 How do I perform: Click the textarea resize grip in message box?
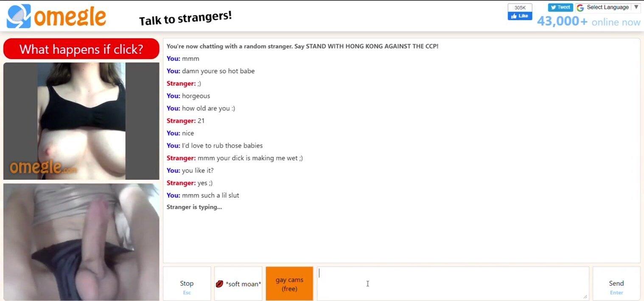coord(585,297)
